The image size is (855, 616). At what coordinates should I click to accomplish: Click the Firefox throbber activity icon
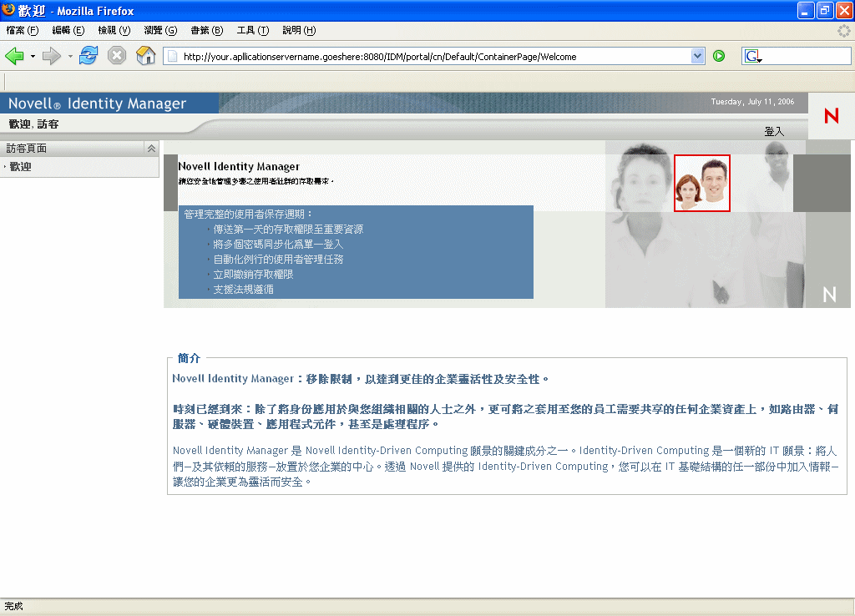(x=843, y=31)
